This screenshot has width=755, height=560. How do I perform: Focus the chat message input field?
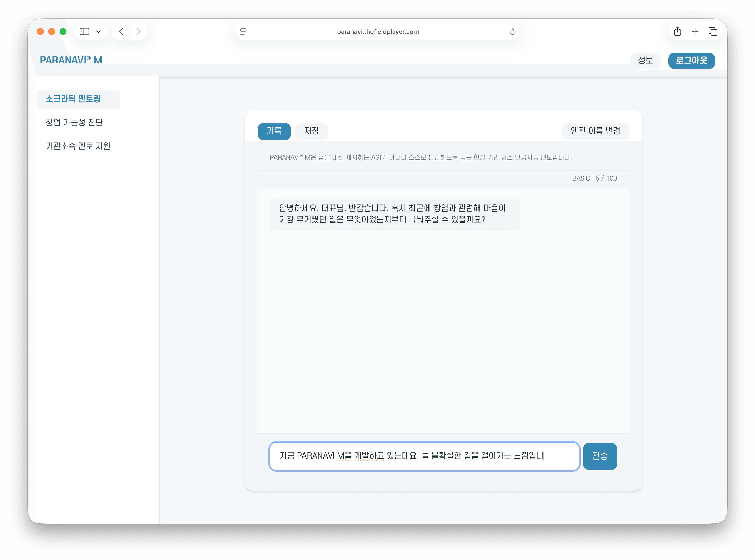(x=424, y=456)
